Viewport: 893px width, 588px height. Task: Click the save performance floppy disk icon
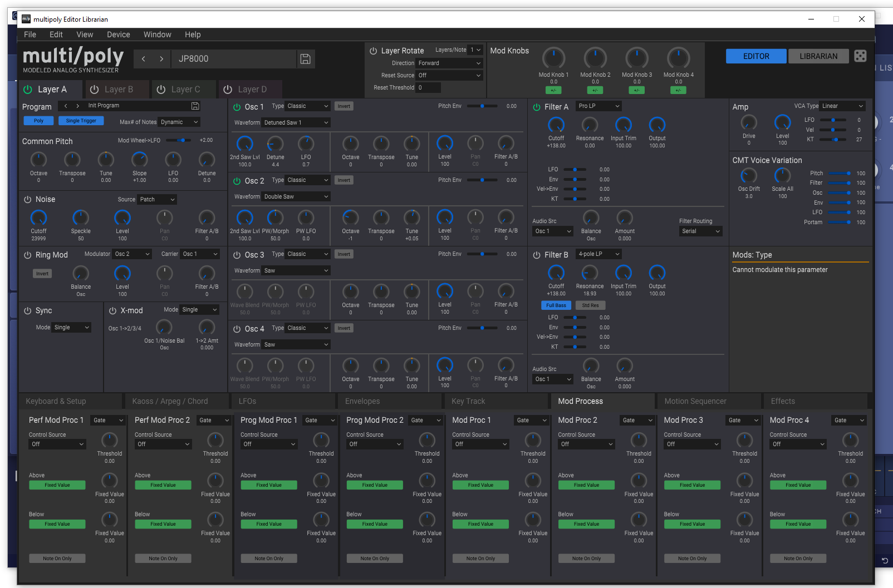tap(305, 59)
